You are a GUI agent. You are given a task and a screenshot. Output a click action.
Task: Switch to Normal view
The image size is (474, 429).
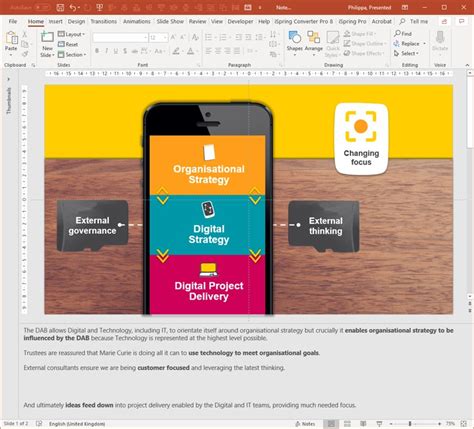pyautogui.click(x=331, y=424)
